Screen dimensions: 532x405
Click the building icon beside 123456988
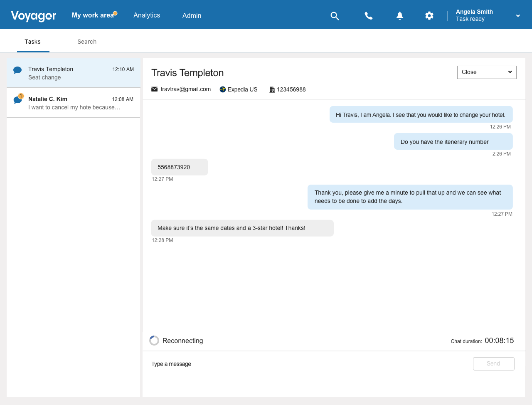[272, 90]
